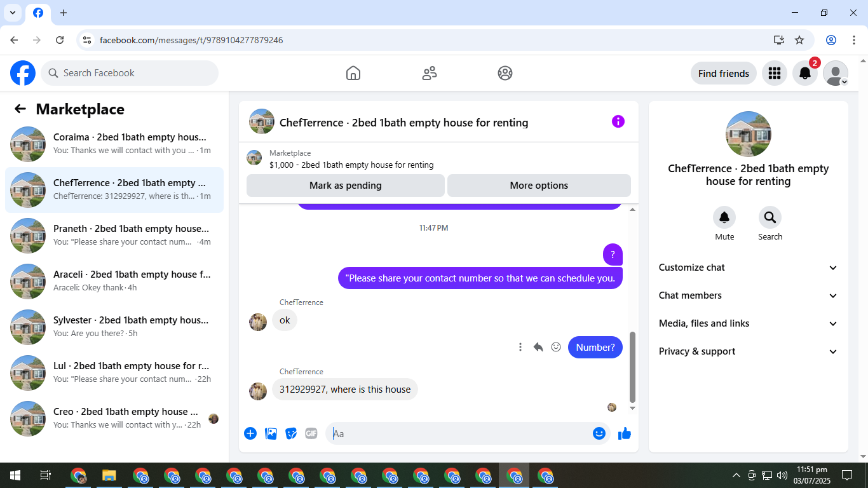Viewport: 868px width, 488px height.
Task: Open Araceli conversation
Action: [x=114, y=281]
